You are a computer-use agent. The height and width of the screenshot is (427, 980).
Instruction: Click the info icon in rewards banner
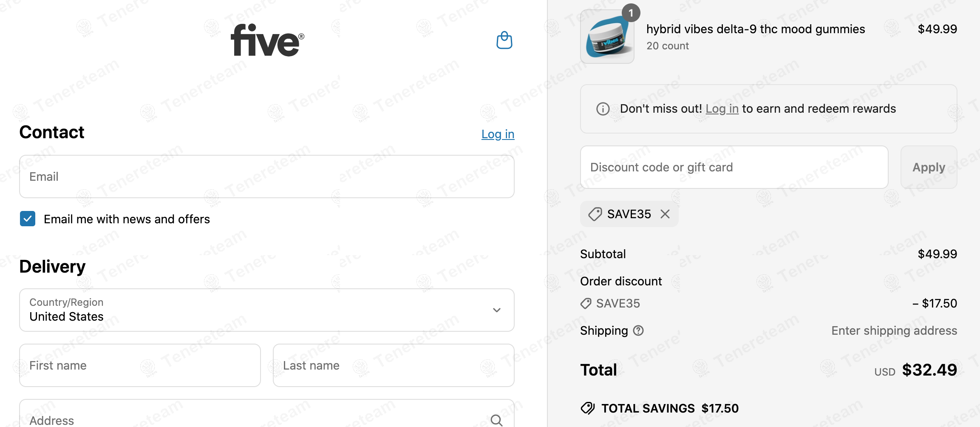point(603,109)
